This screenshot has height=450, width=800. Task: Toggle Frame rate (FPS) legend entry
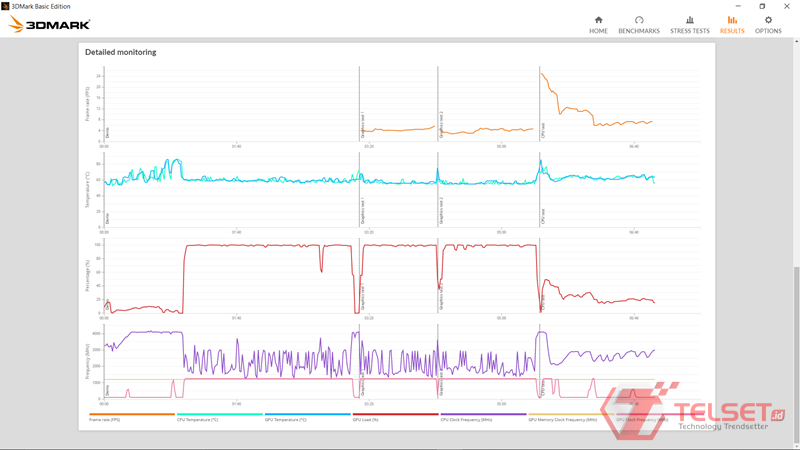pyautogui.click(x=132, y=417)
